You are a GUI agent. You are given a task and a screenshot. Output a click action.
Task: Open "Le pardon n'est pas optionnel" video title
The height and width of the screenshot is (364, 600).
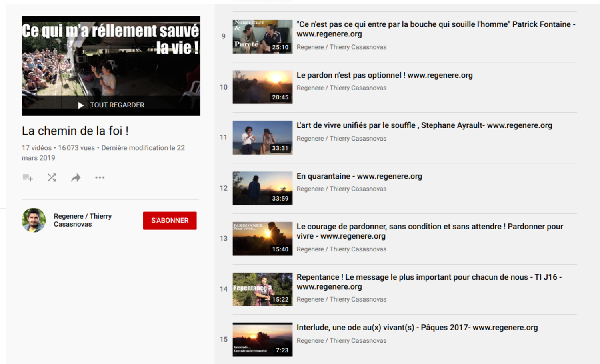384,75
